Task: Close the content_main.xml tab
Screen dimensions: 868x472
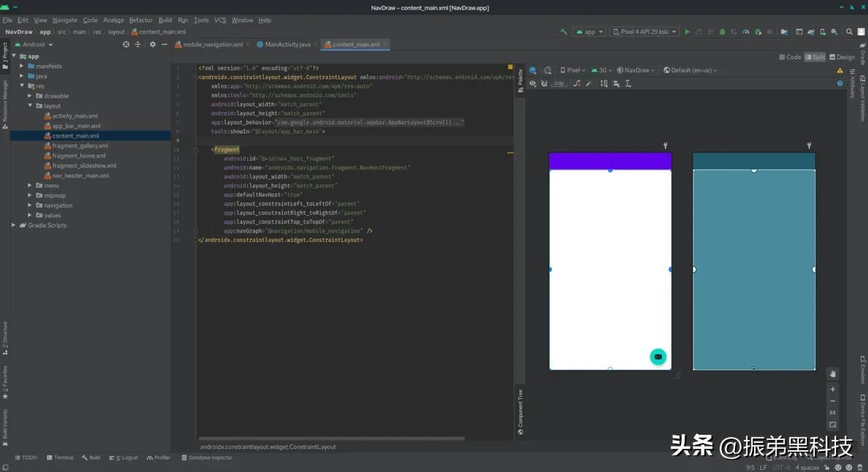Action: coord(385,44)
